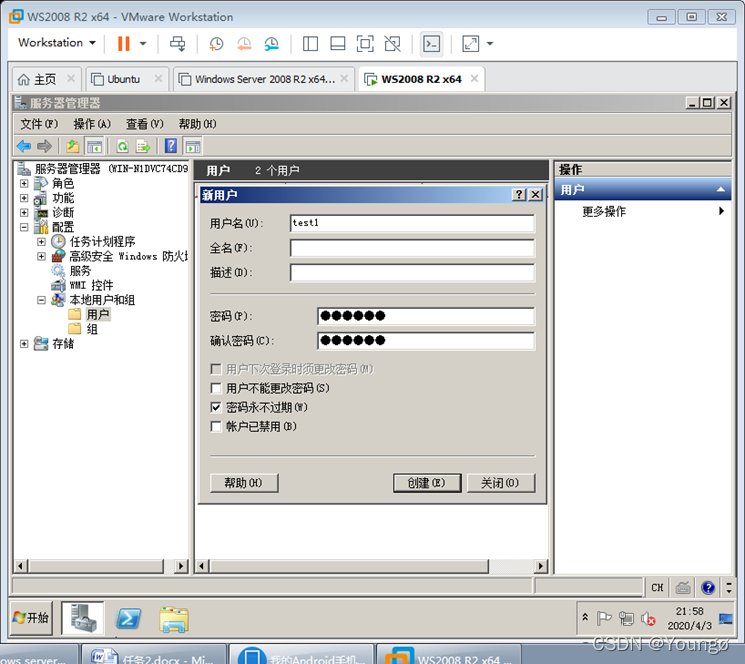Toggle Unity mode
745x664 pixels.
tap(392, 44)
